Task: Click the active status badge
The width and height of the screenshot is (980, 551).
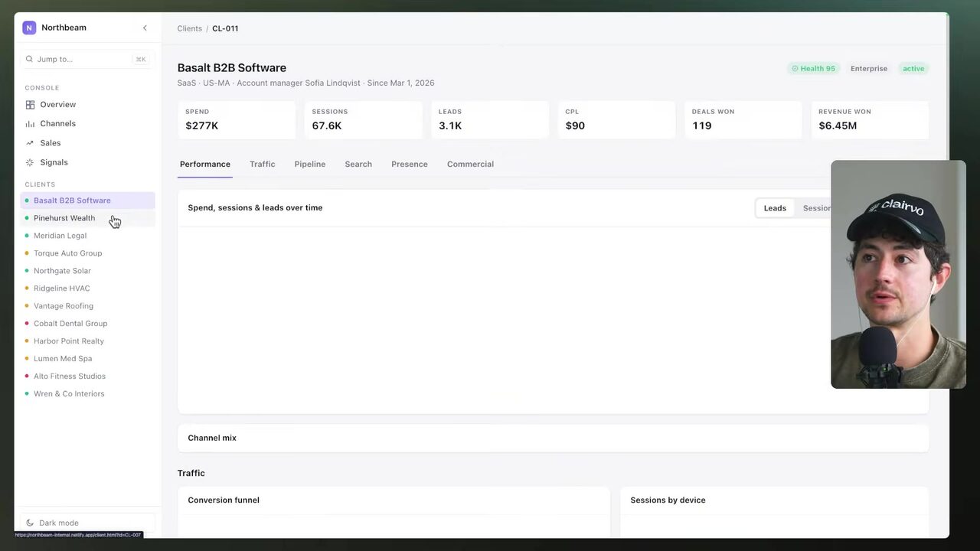Action: [913, 69]
